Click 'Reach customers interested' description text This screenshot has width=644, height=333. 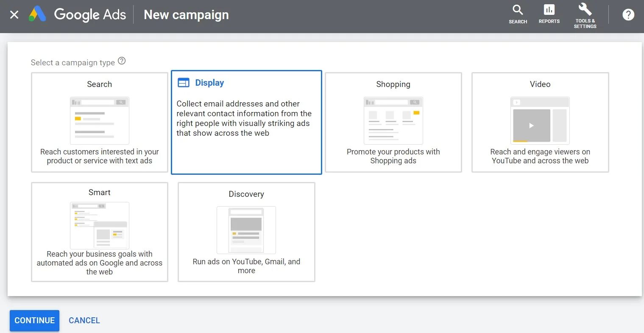point(100,156)
